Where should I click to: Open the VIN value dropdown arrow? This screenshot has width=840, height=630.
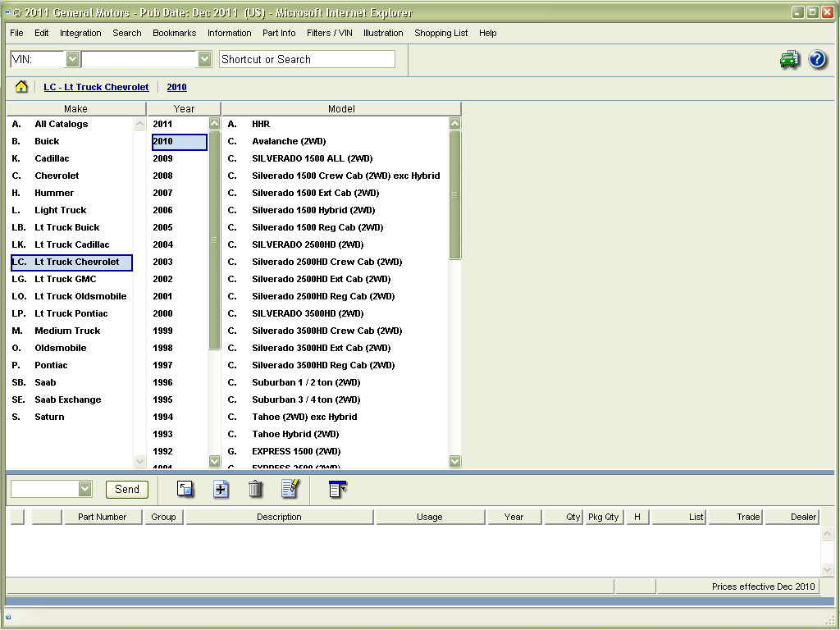coord(204,59)
